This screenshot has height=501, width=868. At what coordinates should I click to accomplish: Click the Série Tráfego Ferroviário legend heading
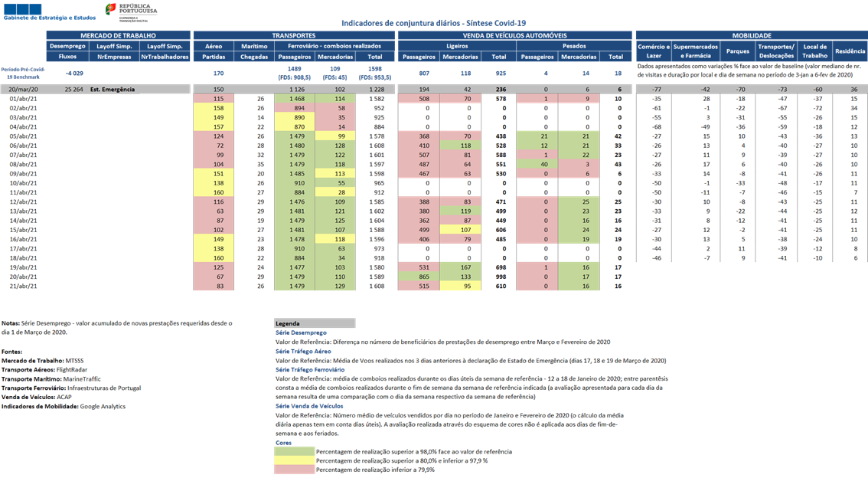point(310,370)
